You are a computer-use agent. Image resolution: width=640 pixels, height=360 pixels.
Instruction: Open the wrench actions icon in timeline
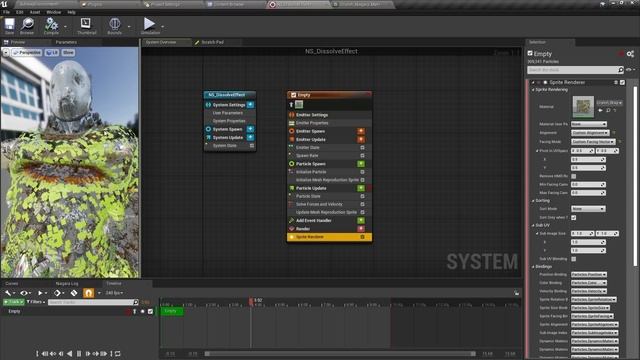click(8, 293)
